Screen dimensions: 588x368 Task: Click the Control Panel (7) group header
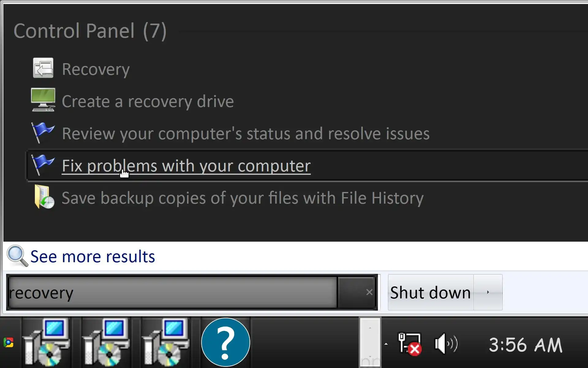pos(90,31)
